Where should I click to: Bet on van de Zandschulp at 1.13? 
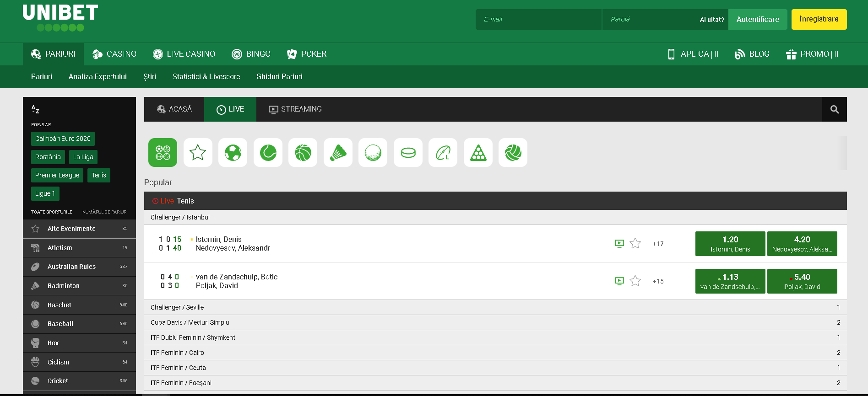click(x=730, y=281)
